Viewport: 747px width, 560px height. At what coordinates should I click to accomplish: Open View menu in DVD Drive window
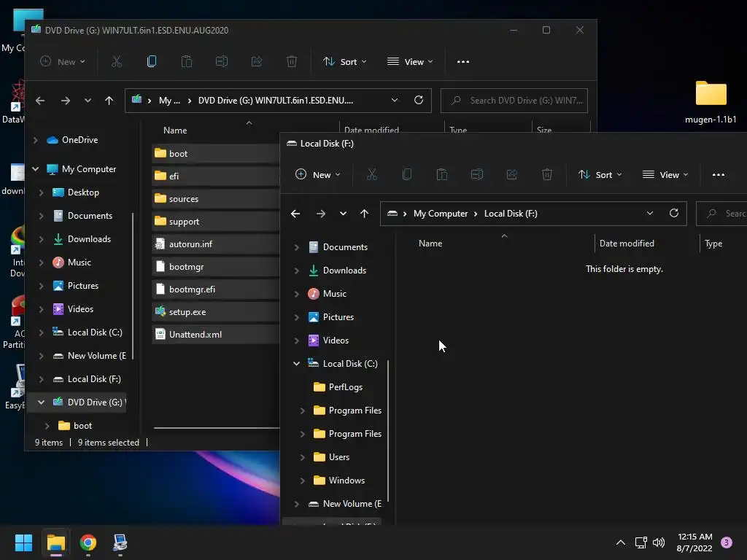point(410,62)
